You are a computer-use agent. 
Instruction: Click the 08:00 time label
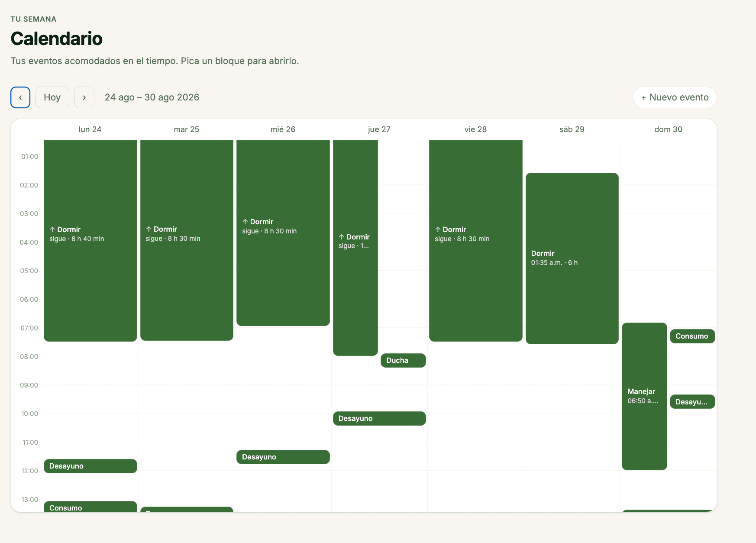point(29,356)
